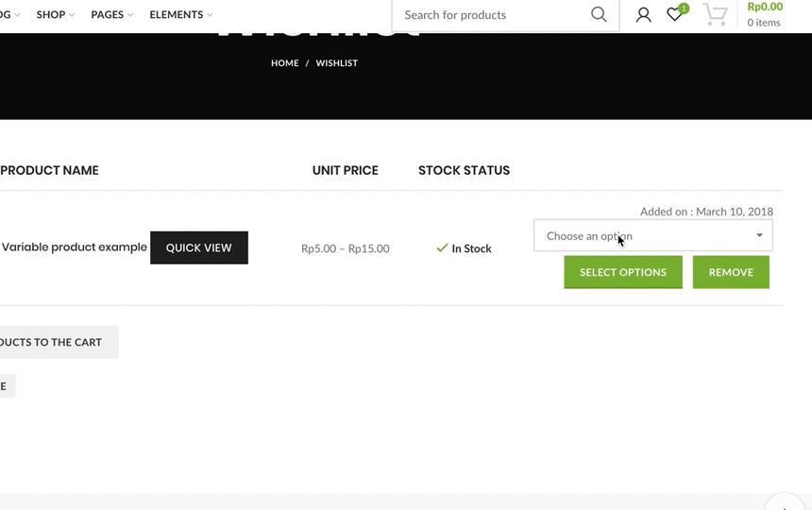812x510 pixels.
Task: Expand the SHOP menu
Action: coord(55,15)
